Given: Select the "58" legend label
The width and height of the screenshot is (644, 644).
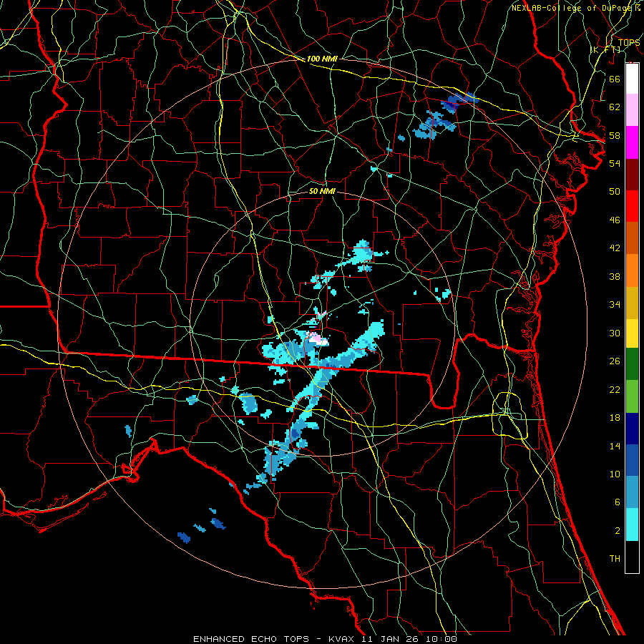Looking at the screenshot, I should click(615, 135).
